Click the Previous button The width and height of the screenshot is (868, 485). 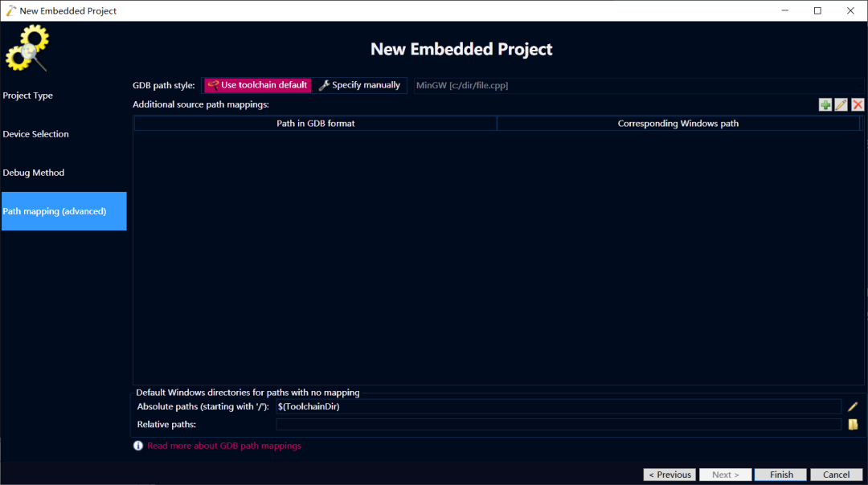(x=669, y=475)
